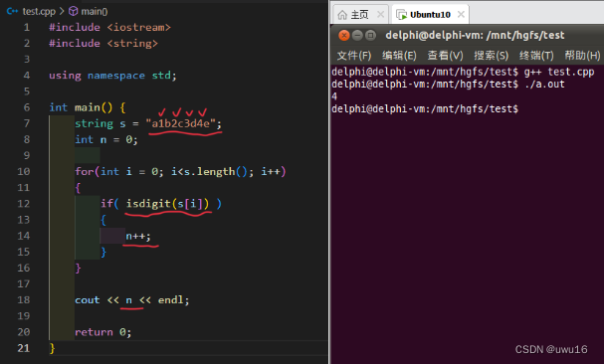Click the string literal "a1b2c3d4e"

(180, 123)
